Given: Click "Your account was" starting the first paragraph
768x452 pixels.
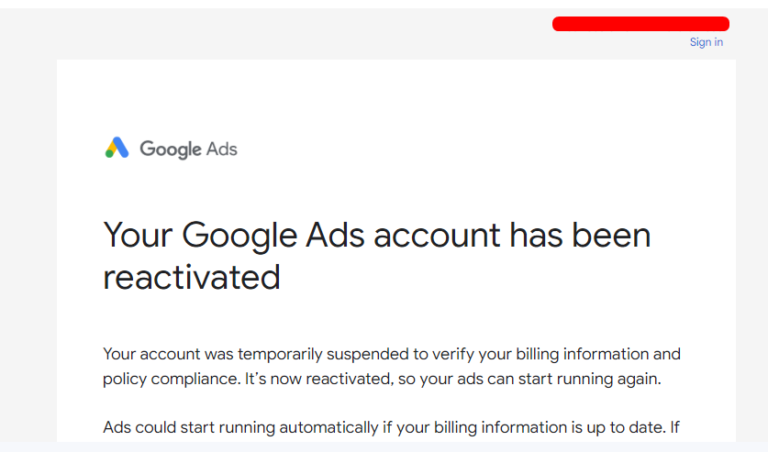Looking at the screenshot, I should [163, 354].
